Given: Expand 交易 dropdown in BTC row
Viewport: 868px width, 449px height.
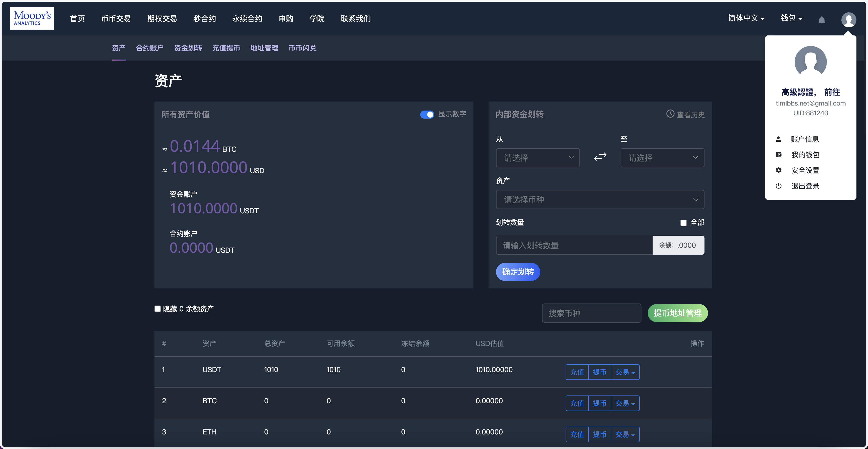Looking at the screenshot, I should coord(625,403).
